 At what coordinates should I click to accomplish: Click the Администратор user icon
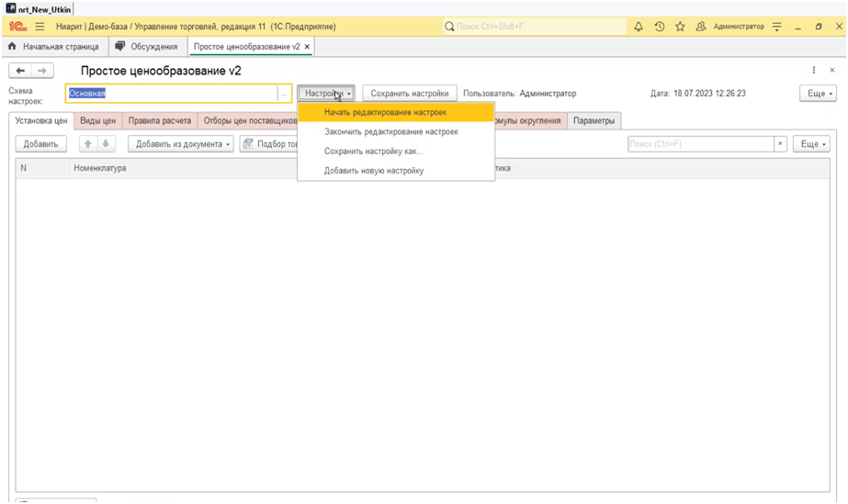(x=701, y=27)
